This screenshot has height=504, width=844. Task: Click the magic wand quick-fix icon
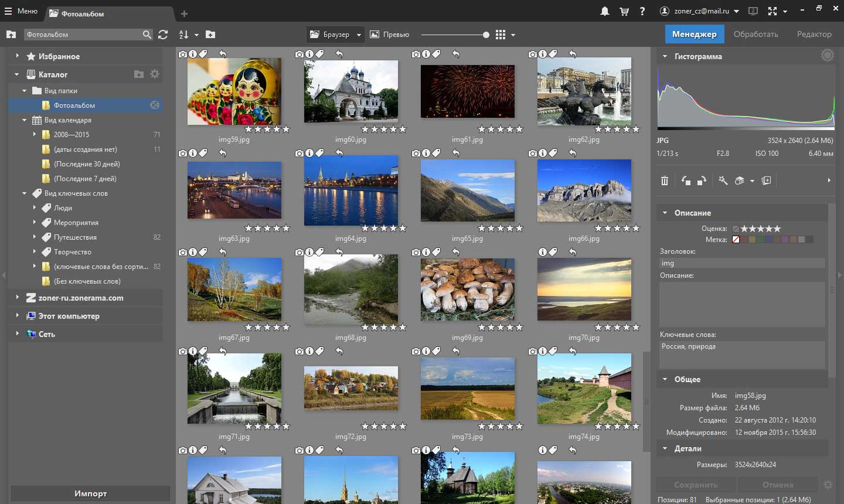click(x=723, y=181)
